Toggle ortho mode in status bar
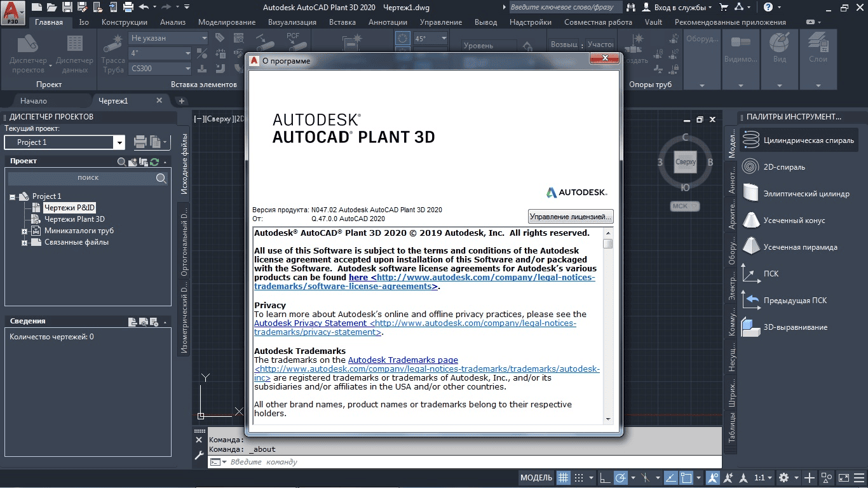868x488 pixels. tap(605, 478)
